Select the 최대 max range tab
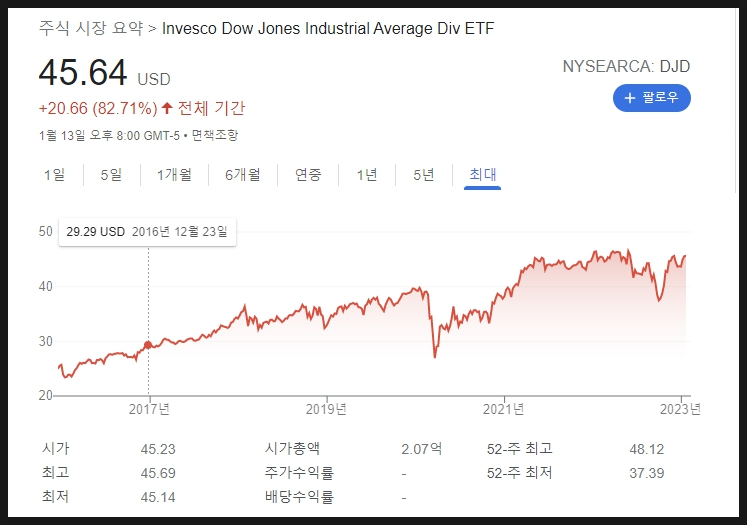747x525 pixels. (x=482, y=174)
